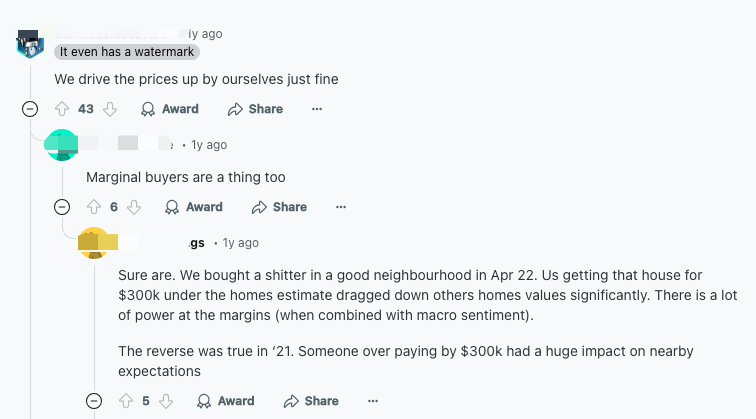
Task: Downvote the comment with 43 points
Action: pos(110,109)
